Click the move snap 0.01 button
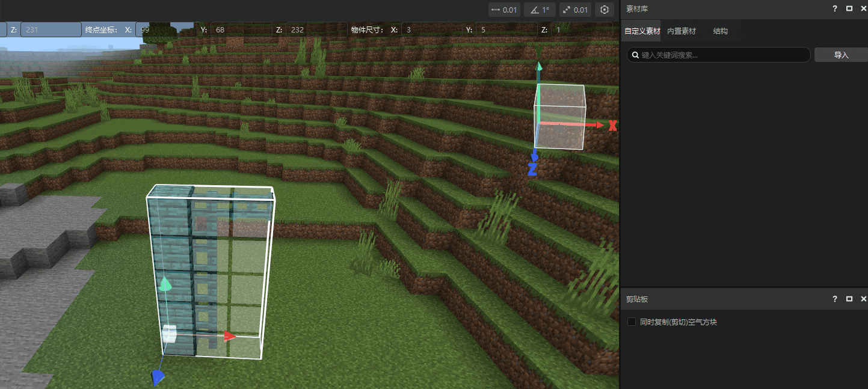This screenshot has width=868, height=389. [503, 10]
